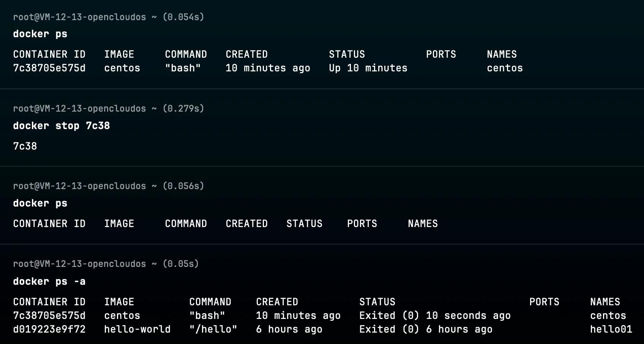Viewport: 644px width, 344px height.
Task: Click the PORTS header in docker ps -a output
Action: tap(544, 302)
